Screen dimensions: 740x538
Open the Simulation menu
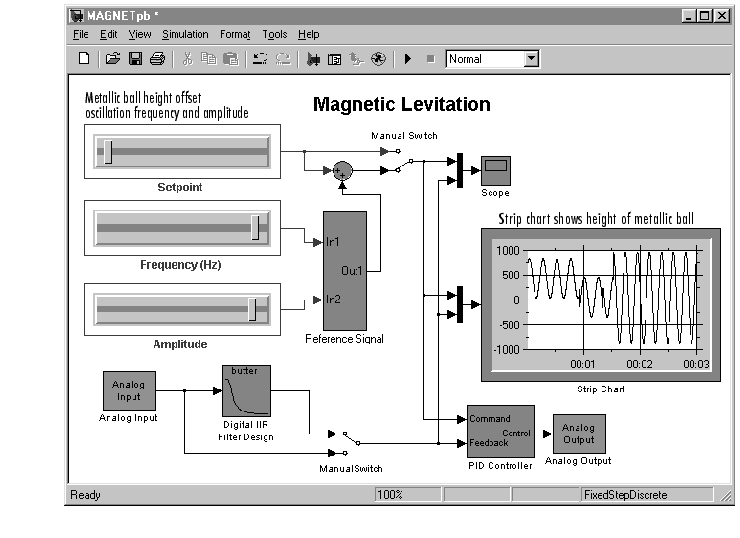click(185, 34)
